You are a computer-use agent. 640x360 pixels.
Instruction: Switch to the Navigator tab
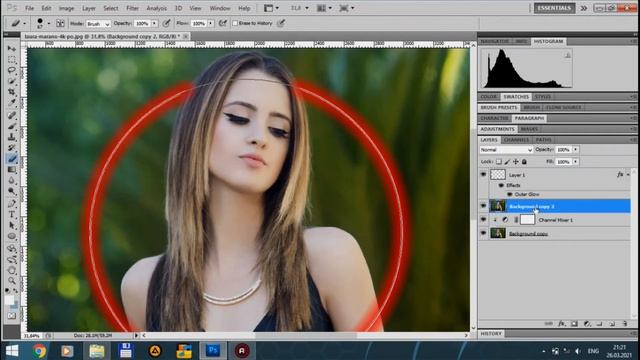(x=494, y=41)
